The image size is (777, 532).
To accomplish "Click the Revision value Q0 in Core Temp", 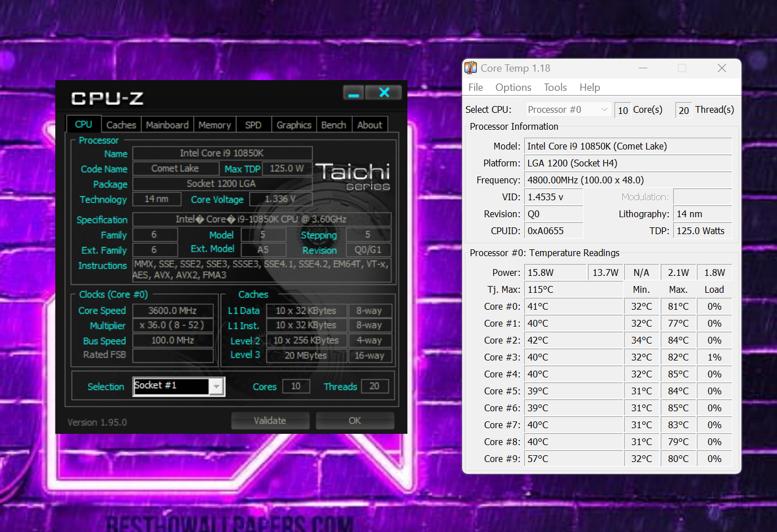I will pos(554,214).
